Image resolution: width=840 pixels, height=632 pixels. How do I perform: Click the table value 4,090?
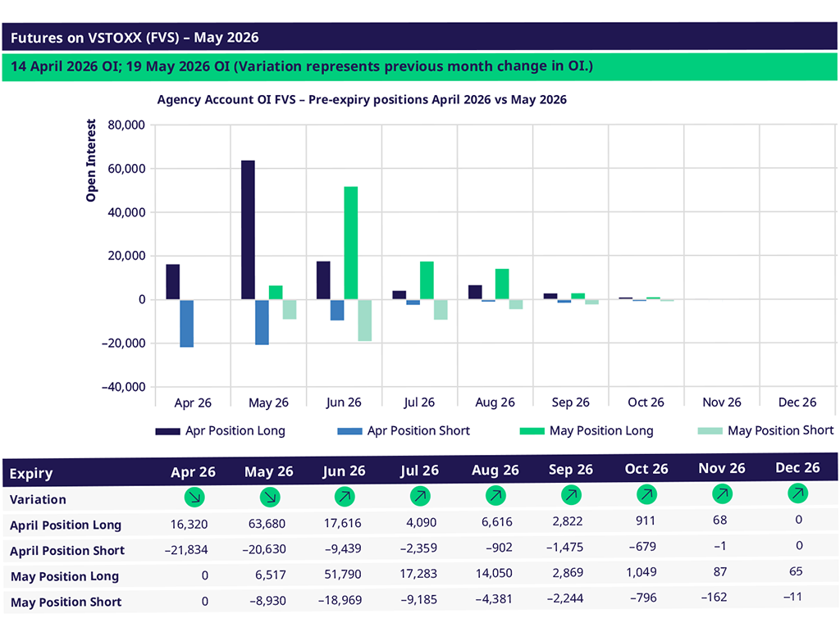422,522
